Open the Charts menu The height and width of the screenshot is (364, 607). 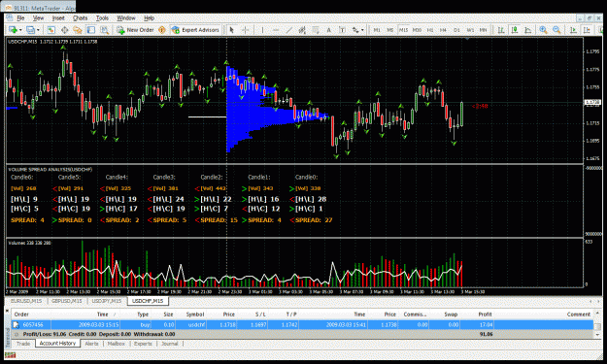(81, 17)
